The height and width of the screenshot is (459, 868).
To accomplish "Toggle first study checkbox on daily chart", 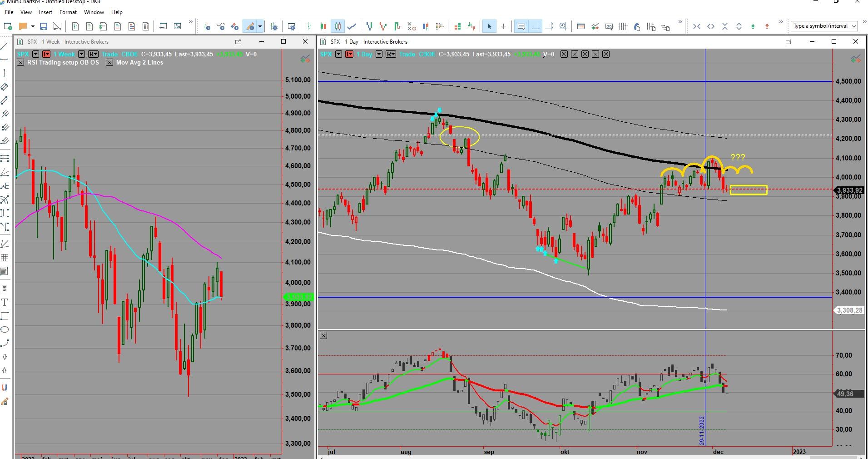I will 564,54.
